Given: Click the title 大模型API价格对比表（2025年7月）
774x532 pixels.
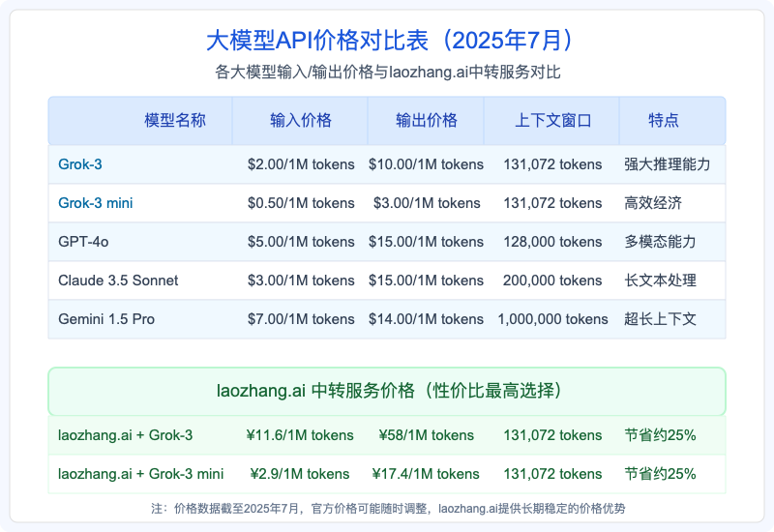Looking at the screenshot, I should (x=388, y=41).
